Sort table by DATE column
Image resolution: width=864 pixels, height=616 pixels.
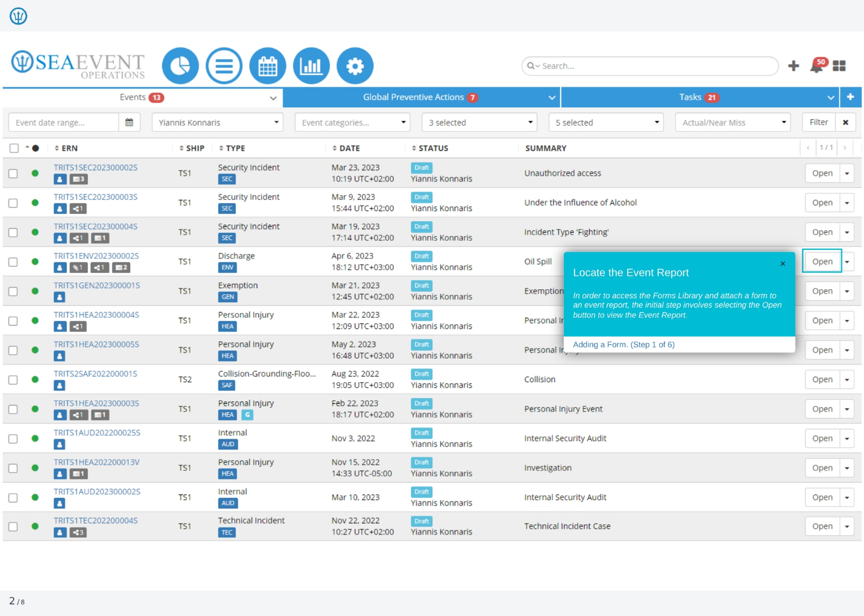(x=346, y=148)
